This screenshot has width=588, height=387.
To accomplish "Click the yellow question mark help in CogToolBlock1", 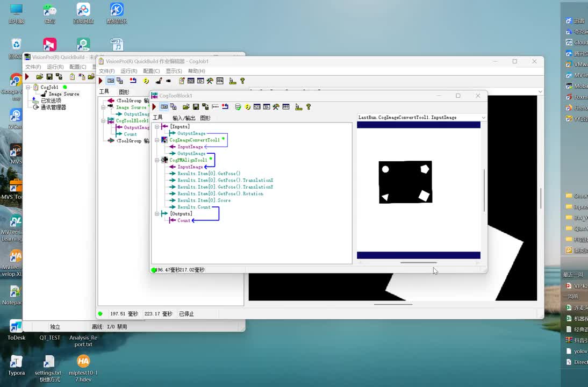I will [309, 107].
